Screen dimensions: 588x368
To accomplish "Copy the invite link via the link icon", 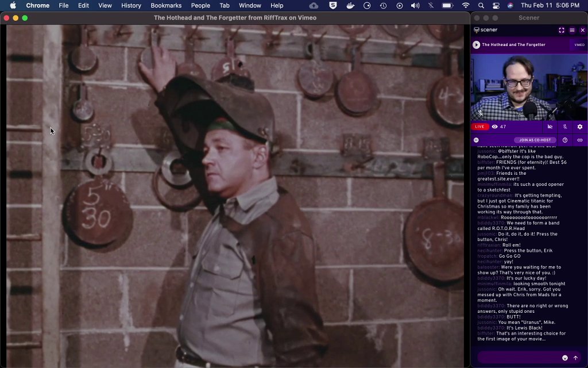I will [x=580, y=140].
